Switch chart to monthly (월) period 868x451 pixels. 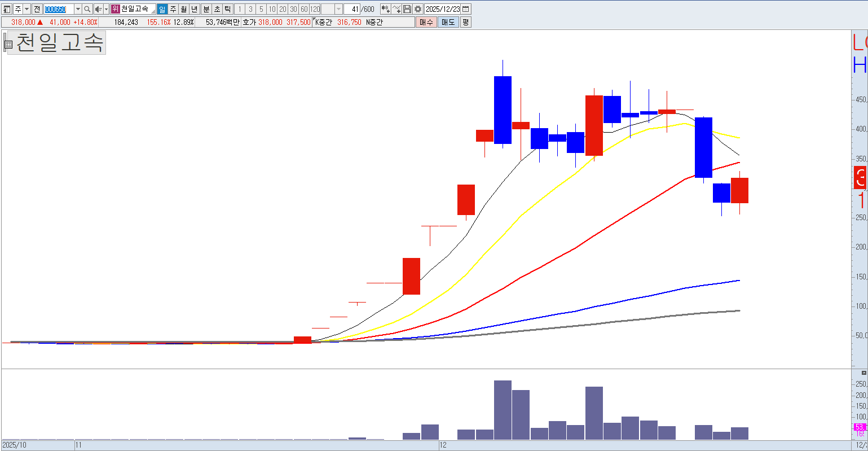[183, 9]
